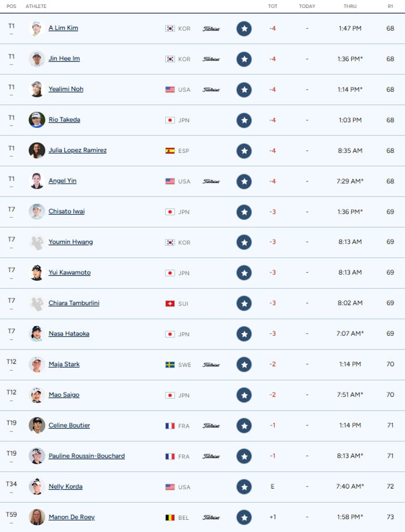Click Yui Kawamoto's headshot thumbnail
Screen dimensions: 405x532
(x=37, y=272)
